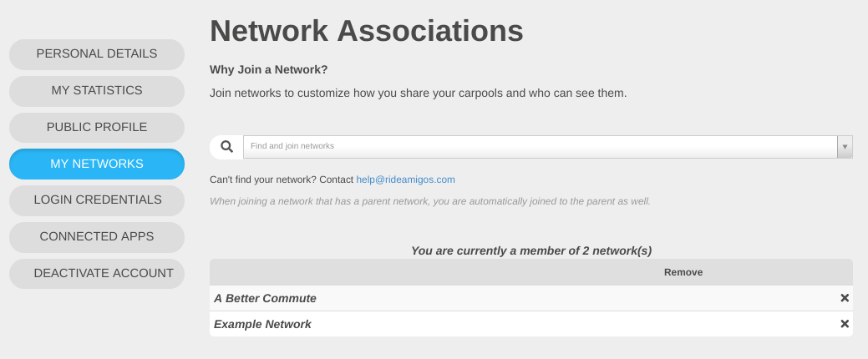868x359 pixels.
Task: Open the help@rideamigos.com email link
Action: [x=405, y=179]
